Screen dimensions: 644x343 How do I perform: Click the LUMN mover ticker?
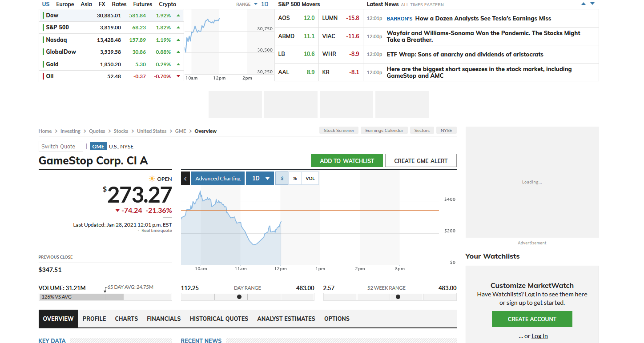pyautogui.click(x=330, y=18)
